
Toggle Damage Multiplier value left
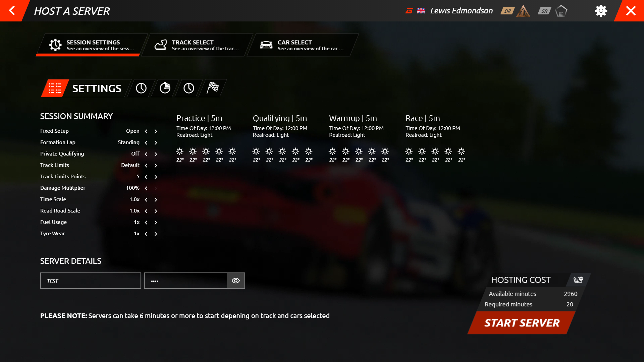click(146, 187)
